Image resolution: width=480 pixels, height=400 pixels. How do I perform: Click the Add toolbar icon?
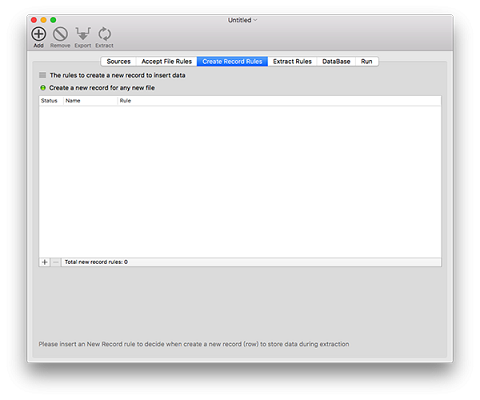(39, 34)
